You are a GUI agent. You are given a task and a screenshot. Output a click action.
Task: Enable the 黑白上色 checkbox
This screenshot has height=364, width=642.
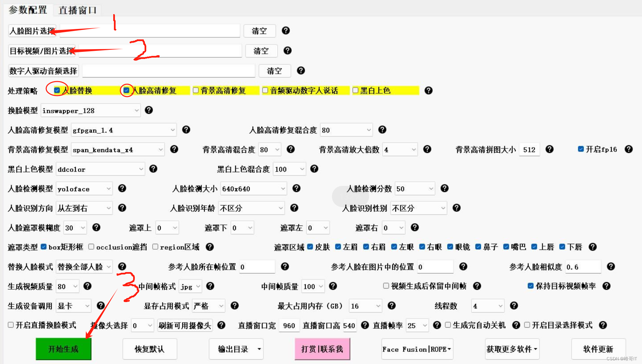tap(355, 90)
